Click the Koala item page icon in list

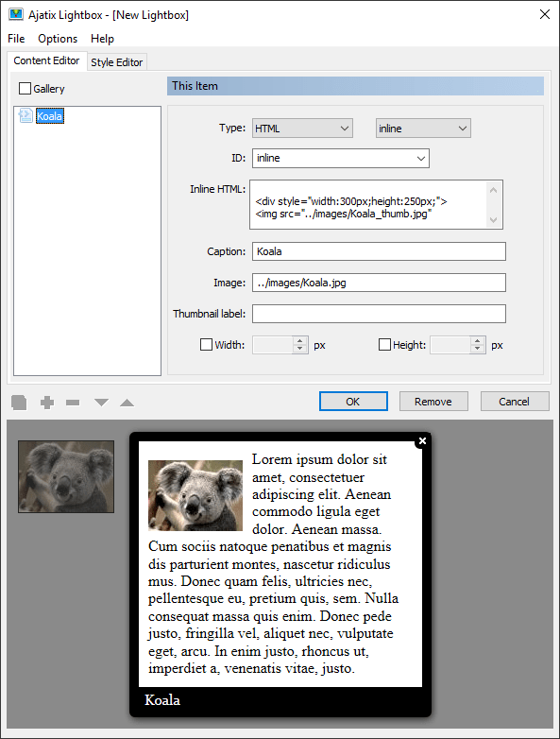tap(25, 115)
